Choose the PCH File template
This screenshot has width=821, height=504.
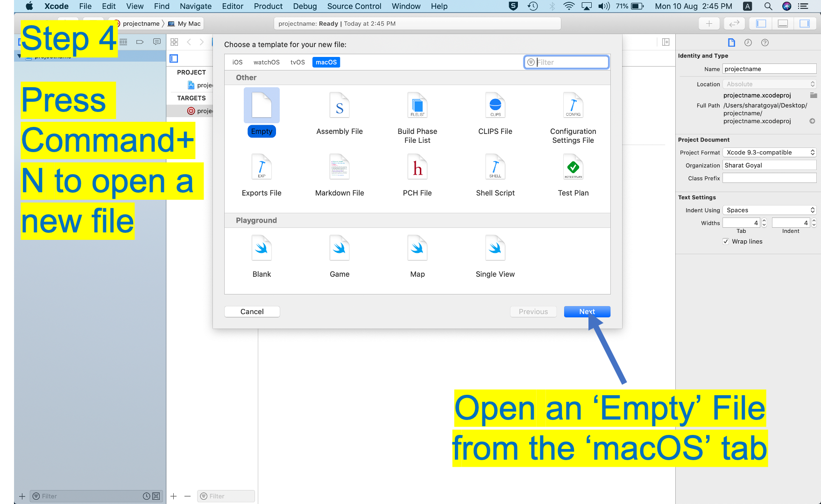[418, 175]
